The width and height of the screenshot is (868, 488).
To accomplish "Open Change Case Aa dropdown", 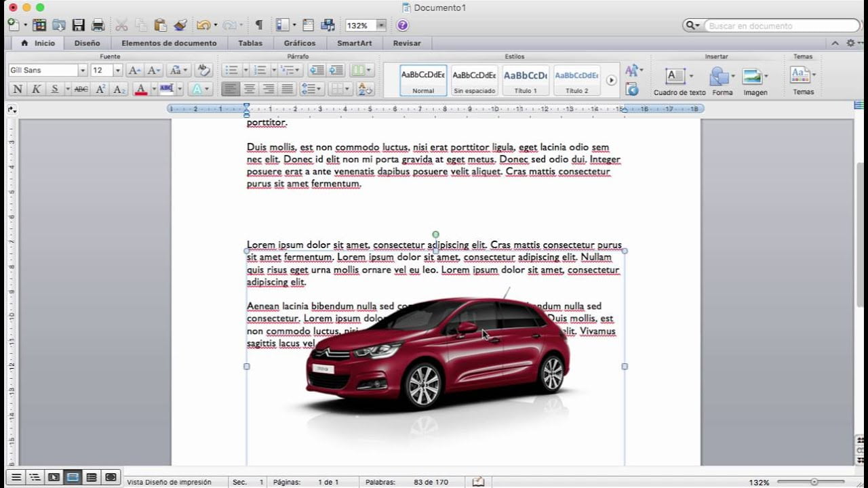I will [x=178, y=70].
